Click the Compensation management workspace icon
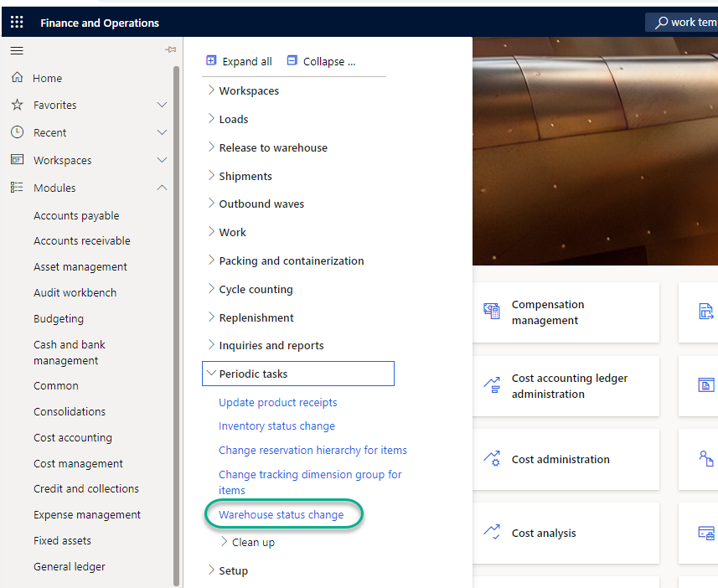This screenshot has width=718, height=588. (x=491, y=311)
